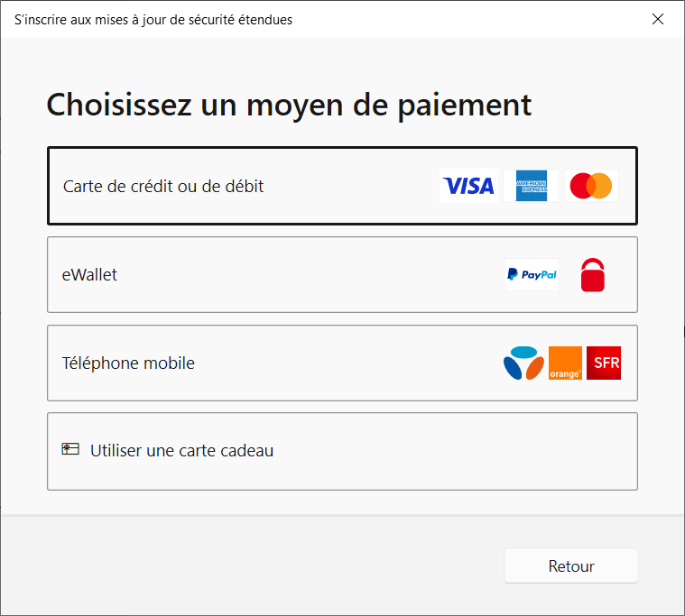Click blank white space below gift card option

tap(343, 502)
